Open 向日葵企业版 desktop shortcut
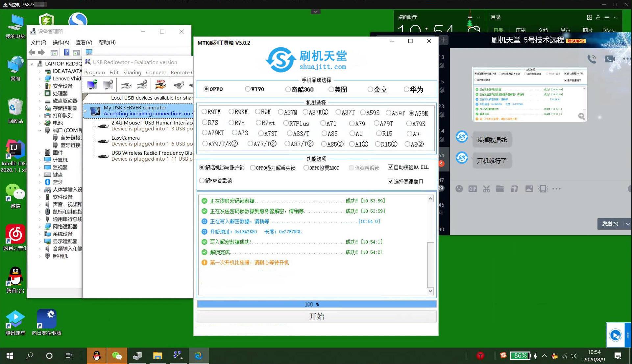 click(47, 323)
